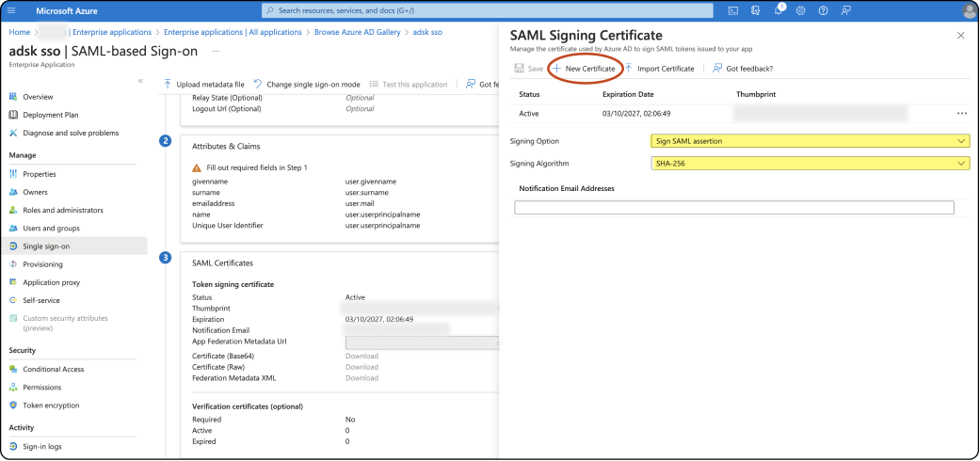
Task: Go to the Home breadcrumb
Action: tap(20, 32)
